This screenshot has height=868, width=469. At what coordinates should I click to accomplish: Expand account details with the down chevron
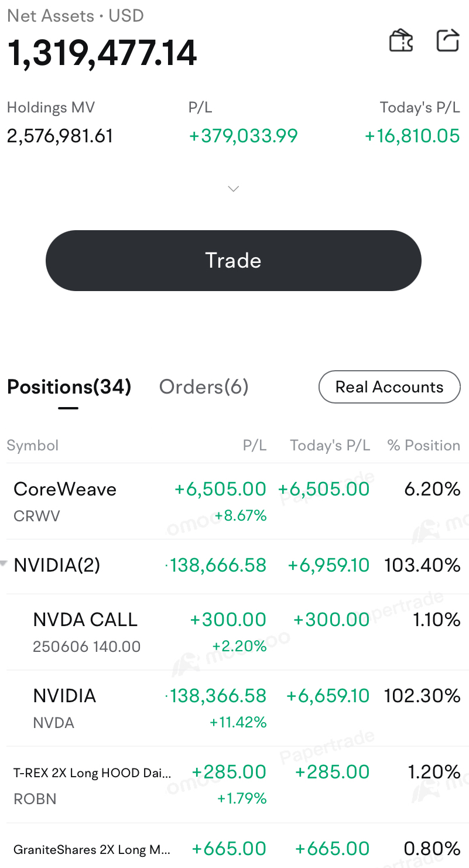[x=234, y=189]
